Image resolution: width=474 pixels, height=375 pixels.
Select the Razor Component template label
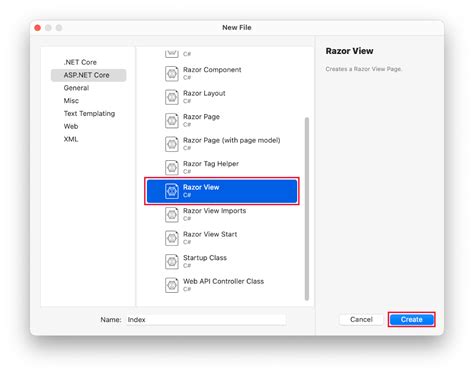pos(212,70)
